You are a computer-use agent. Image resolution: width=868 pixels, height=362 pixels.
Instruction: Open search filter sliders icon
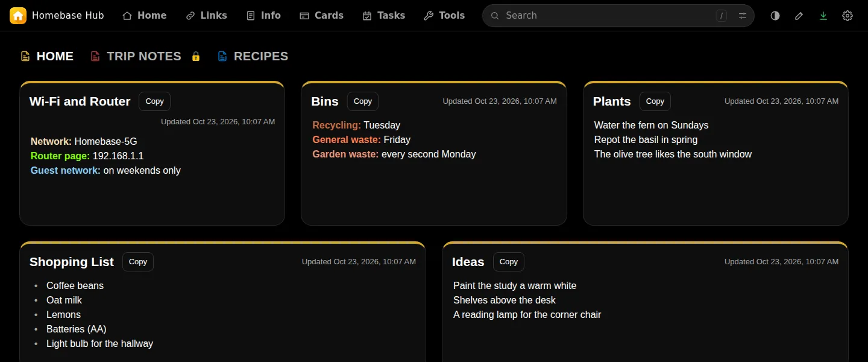(743, 16)
